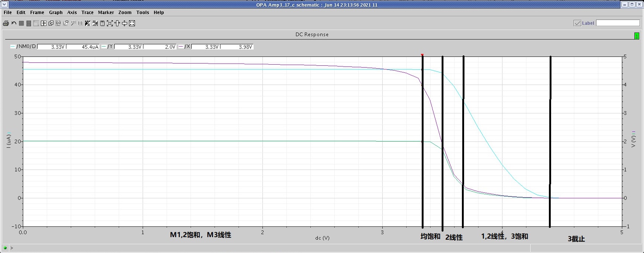The width and height of the screenshot is (644, 253).
Task: Select the green subwindow 1 indicator
Action: (637, 36)
